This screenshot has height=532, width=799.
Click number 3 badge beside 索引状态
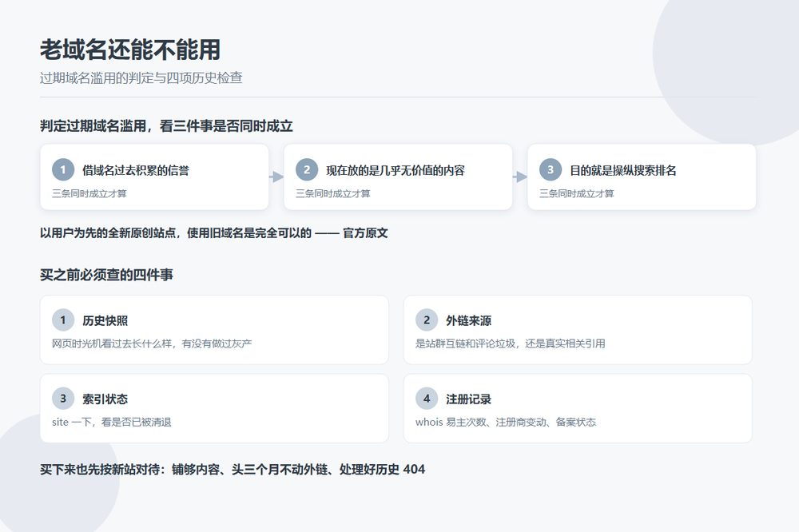63,399
